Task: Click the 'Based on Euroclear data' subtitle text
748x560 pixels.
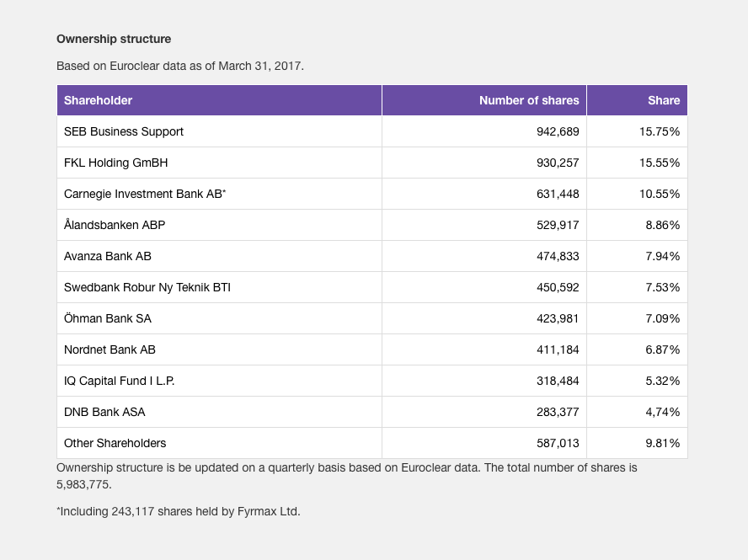Action: tap(180, 66)
